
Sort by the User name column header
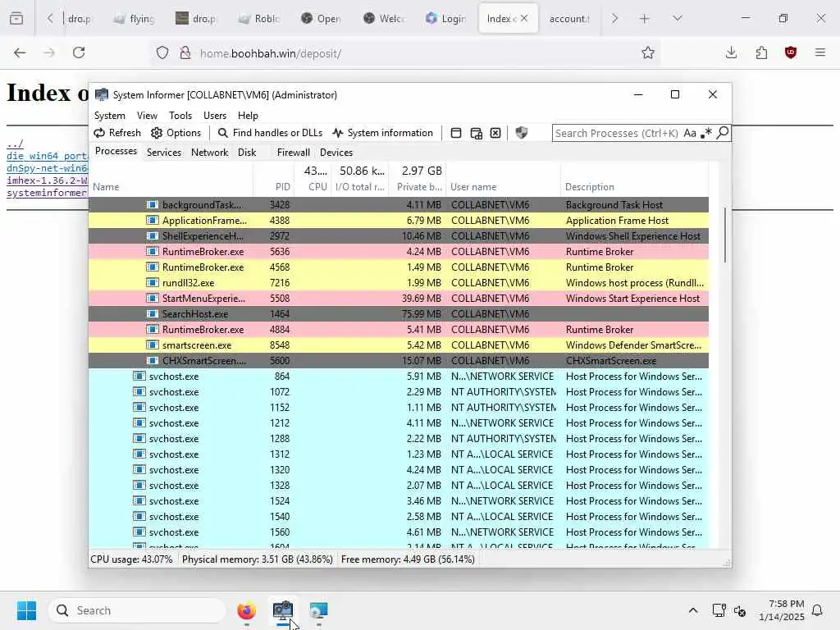point(504,187)
